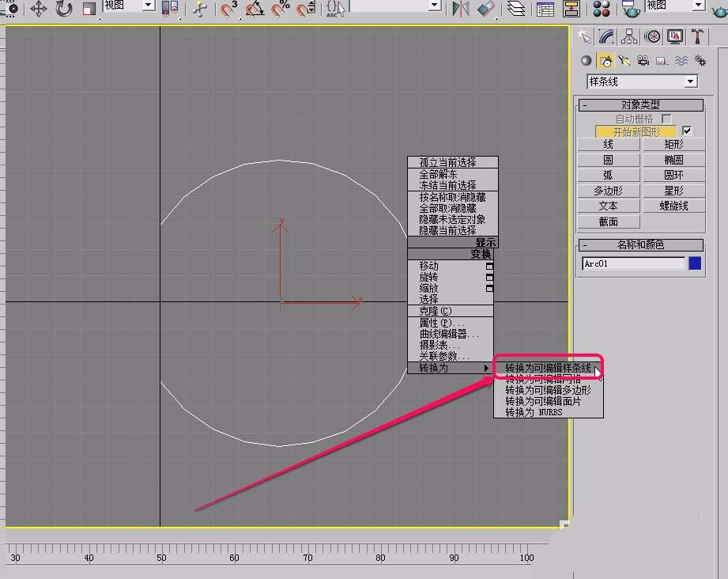Select the Cameras category icon

tap(643, 61)
